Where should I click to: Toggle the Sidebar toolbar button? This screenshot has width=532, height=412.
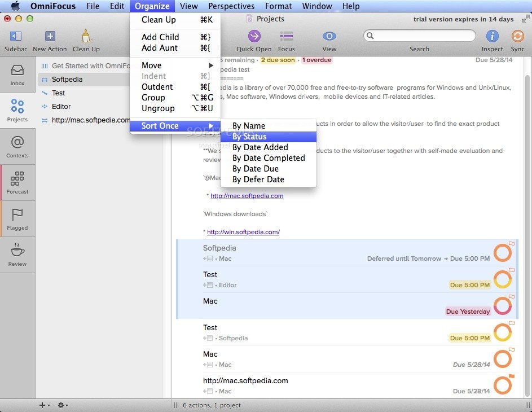(16, 36)
